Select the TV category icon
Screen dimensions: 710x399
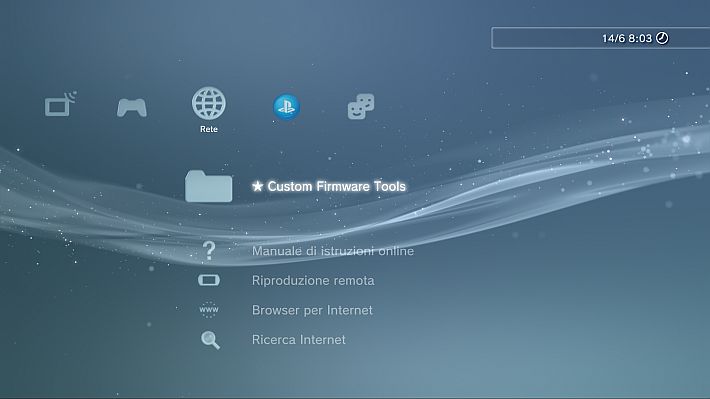pyautogui.click(x=60, y=104)
